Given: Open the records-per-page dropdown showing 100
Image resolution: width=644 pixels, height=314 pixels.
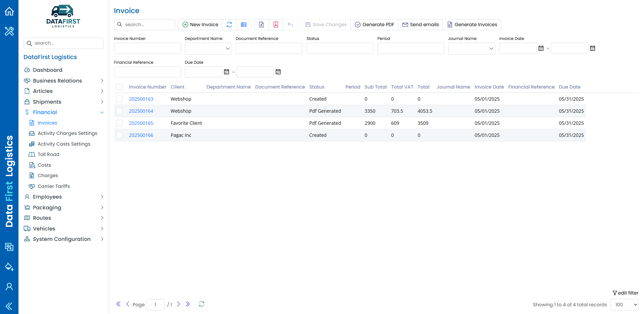Looking at the screenshot, I should (x=624, y=305).
